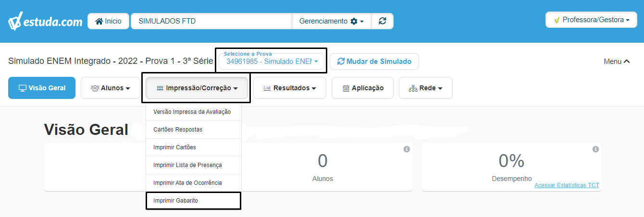Viewport: 644px width, 217px height.
Task: Click the Visão Geral heading
Action: click(86, 130)
